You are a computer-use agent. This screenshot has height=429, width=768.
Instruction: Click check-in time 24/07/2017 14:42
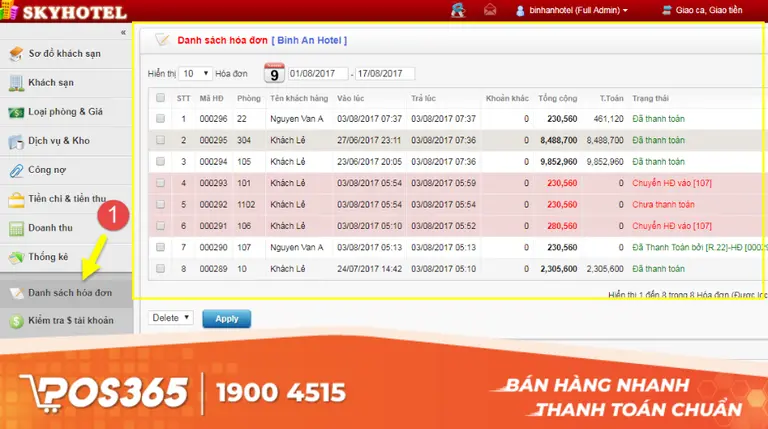pyautogui.click(x=369, y=269)
